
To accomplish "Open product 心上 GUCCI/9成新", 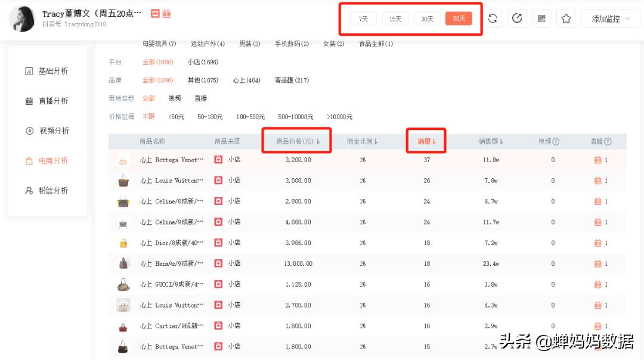I will pyautogui.click(x=171, y=284).
